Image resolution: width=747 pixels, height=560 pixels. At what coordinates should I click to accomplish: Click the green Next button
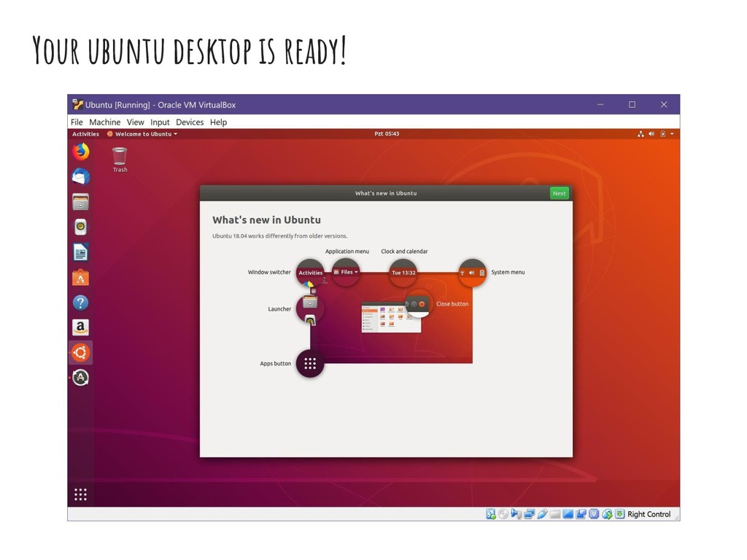[560, 193]
